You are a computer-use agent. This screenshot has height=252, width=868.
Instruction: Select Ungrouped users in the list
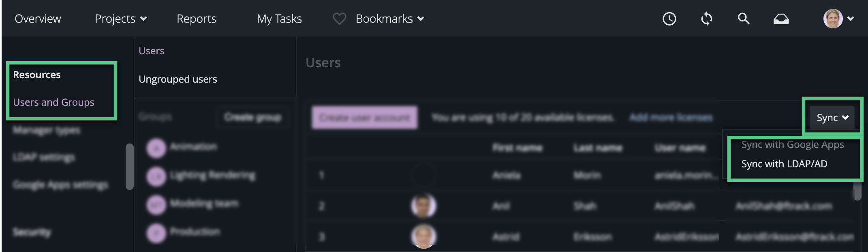pos(177,79)
